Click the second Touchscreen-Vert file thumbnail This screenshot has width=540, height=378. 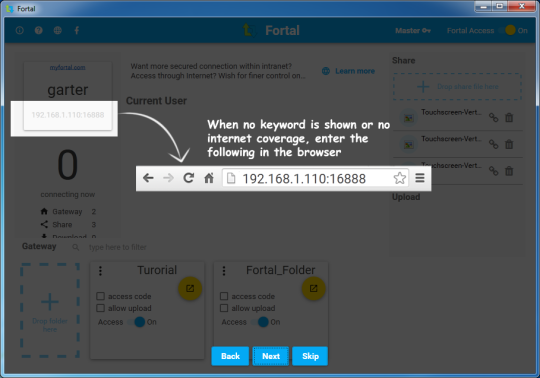(x=408, y=145)
